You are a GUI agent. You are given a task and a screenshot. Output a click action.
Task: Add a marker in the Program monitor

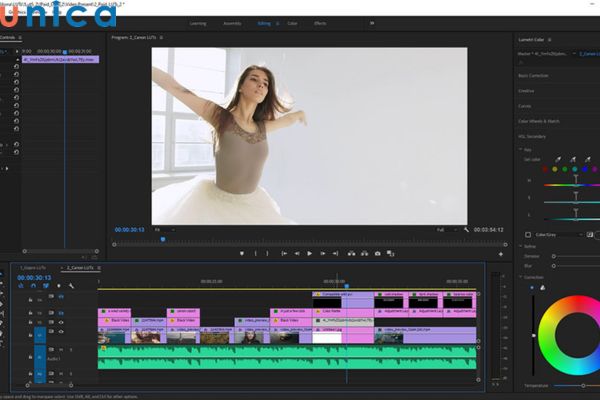pos(241,253)
